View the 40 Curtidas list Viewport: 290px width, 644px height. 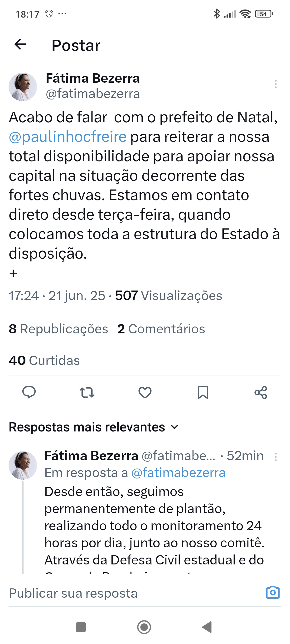tap(44, 360)
